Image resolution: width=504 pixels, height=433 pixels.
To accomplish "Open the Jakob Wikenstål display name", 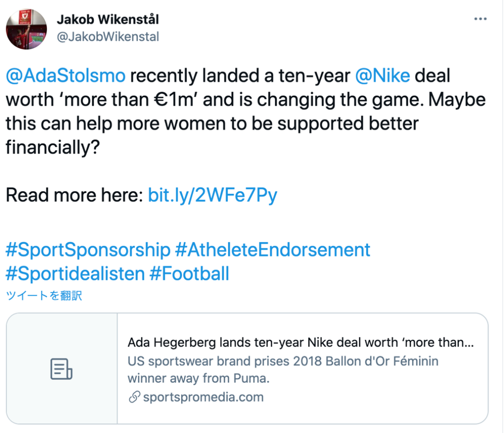I will [108, 20].
